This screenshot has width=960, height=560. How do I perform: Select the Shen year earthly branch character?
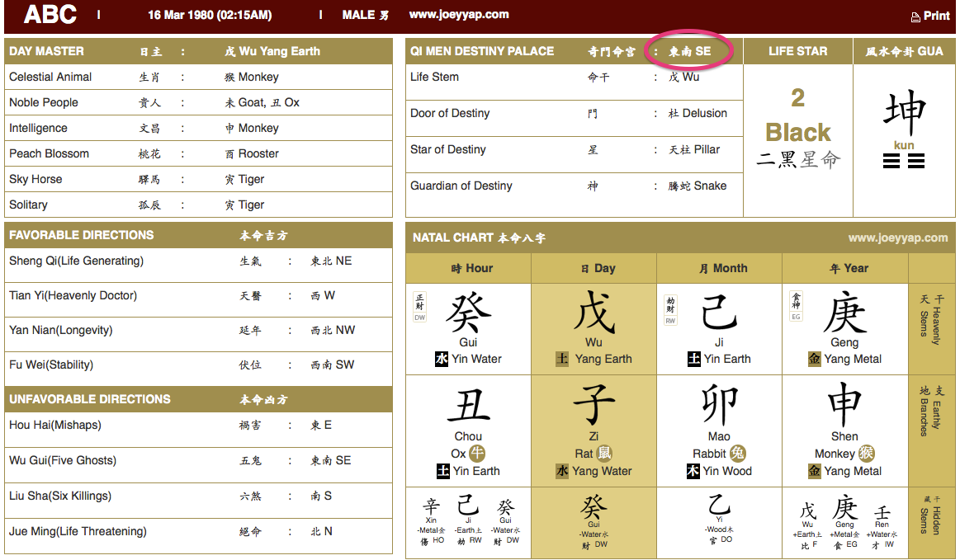click(844, 404)
